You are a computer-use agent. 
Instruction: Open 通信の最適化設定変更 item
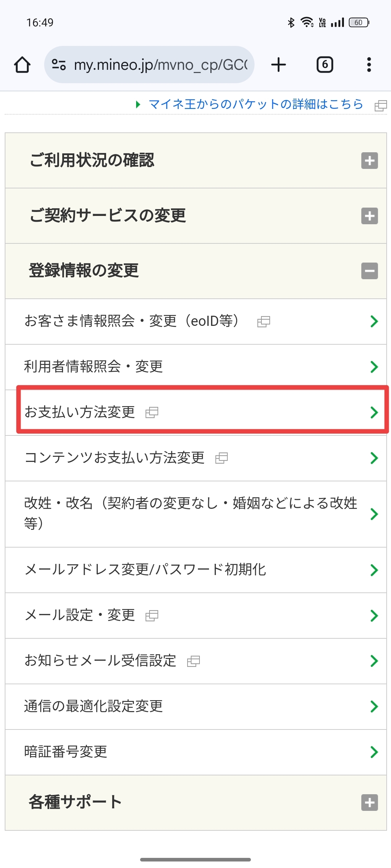click(93, 706)
